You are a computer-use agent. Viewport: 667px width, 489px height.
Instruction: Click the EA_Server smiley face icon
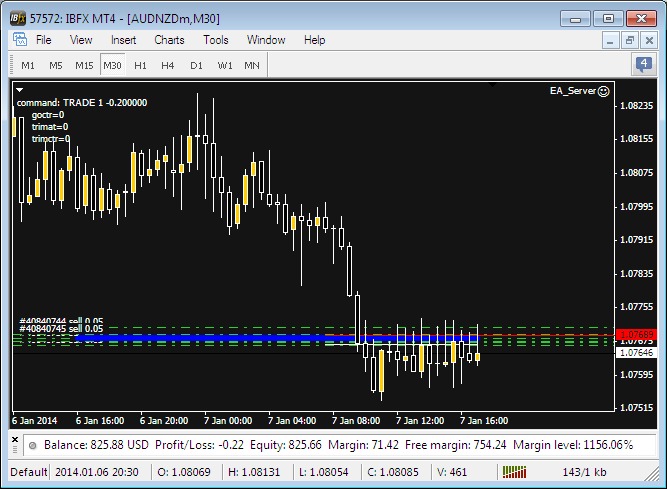point(604,91)
